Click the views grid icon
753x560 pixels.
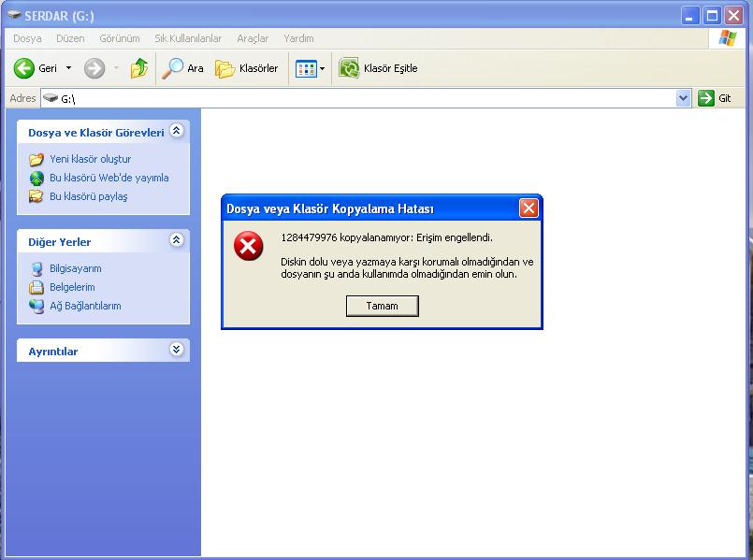click(306, 68)
